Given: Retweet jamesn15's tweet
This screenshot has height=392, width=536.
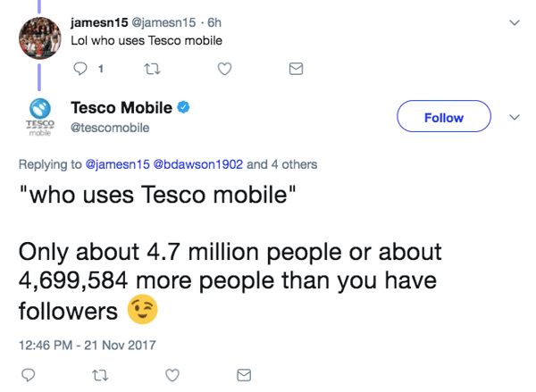Looking at the screenshot, I should coord(152,68).
